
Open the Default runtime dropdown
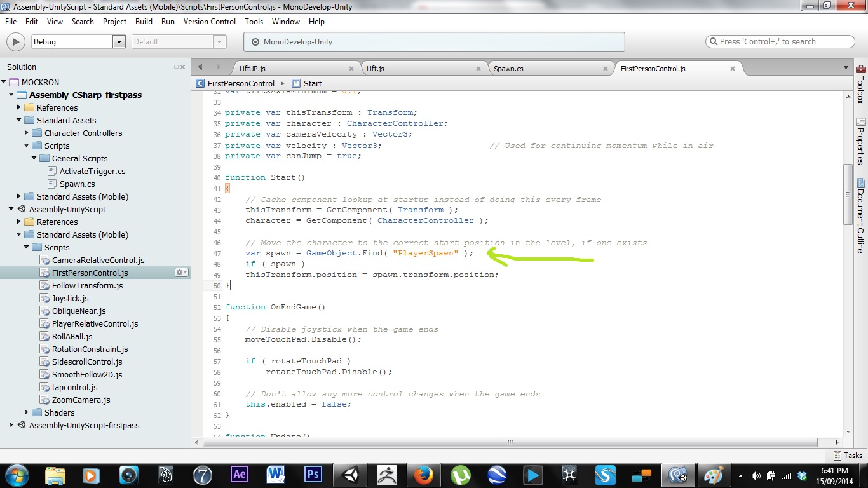[x=220, y=41]
